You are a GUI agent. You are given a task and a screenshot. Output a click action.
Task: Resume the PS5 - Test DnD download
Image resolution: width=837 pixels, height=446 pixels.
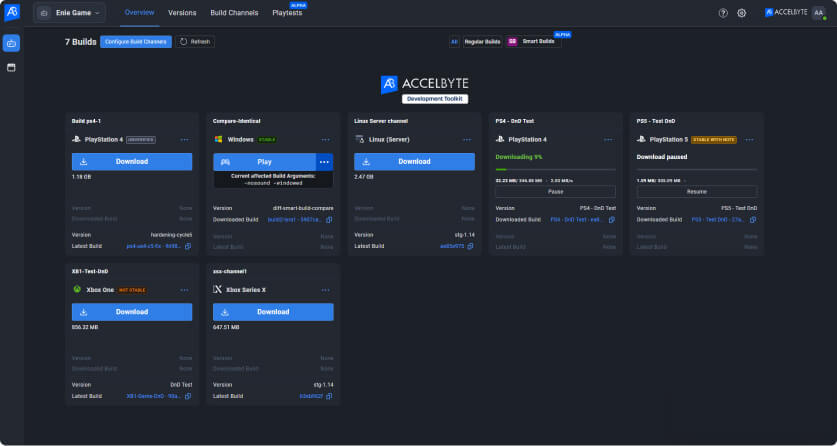point(697,192)
